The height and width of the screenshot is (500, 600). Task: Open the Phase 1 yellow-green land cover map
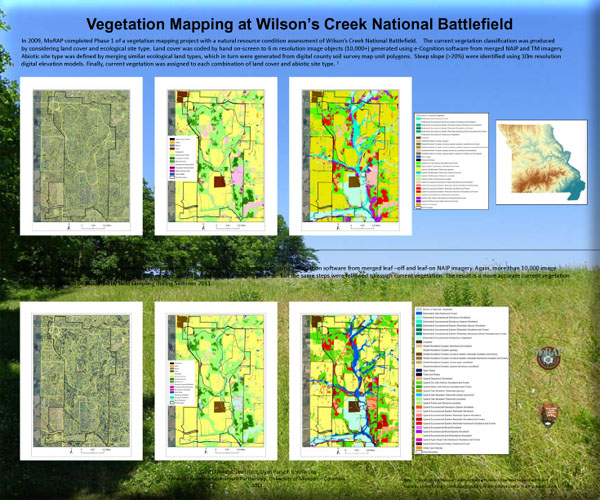(216, 156)
